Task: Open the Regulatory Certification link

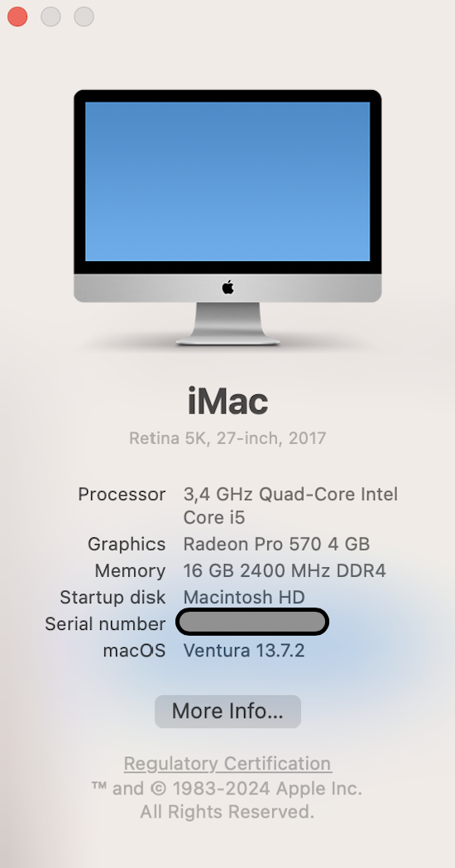Action: pos(227,763)
